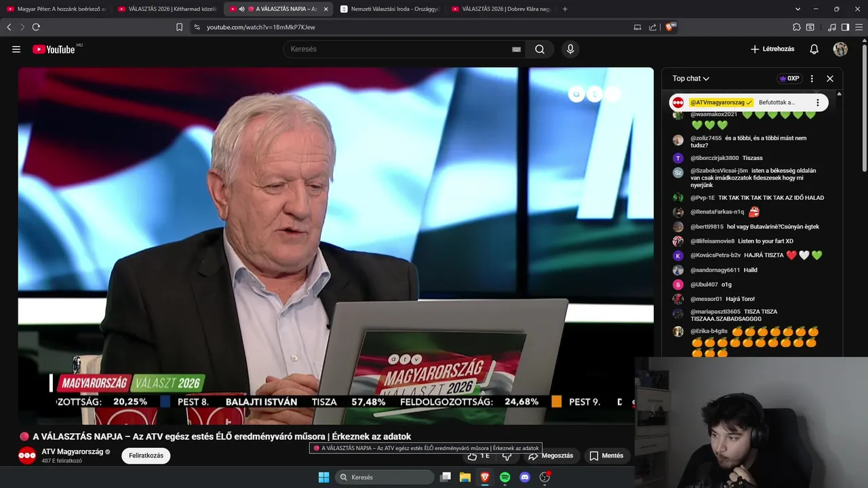Close the A VÁLASZTÁS NAPJA tab
Viewport: 868px width, 488px height.
(325, 9)
